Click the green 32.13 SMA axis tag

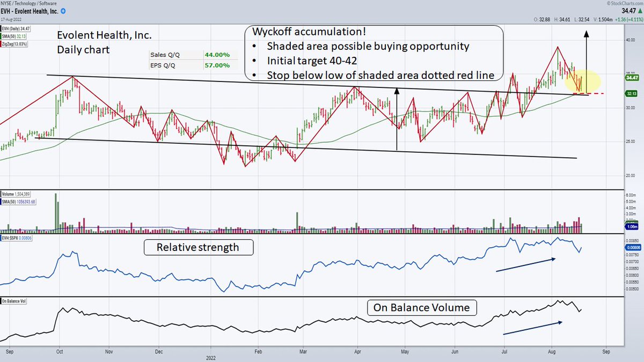630,93
